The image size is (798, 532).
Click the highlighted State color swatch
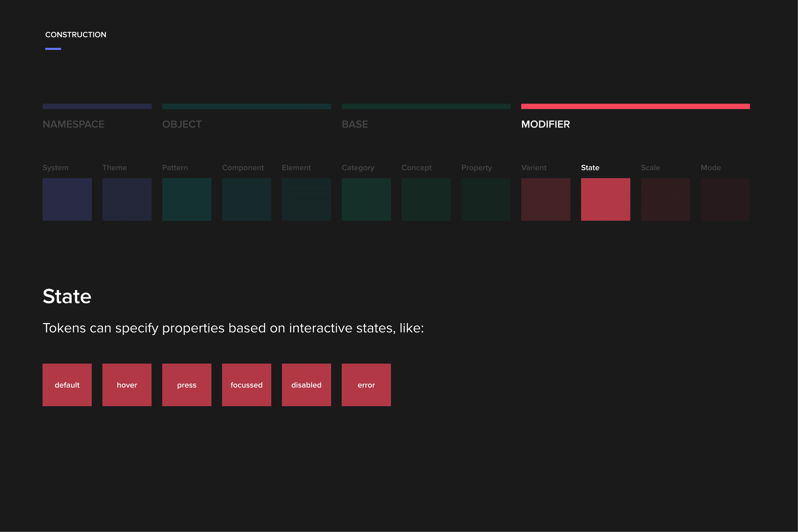click(x=605, y=199)
